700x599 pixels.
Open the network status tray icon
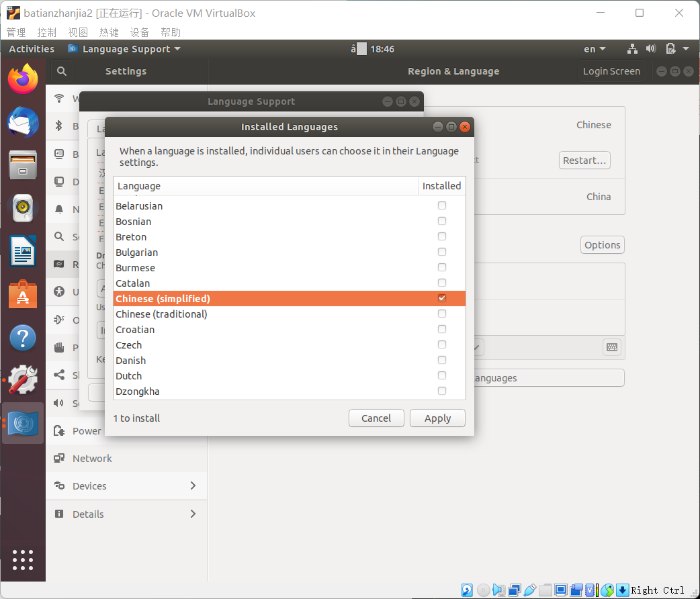pyautogui.click(x=632, y=49)
